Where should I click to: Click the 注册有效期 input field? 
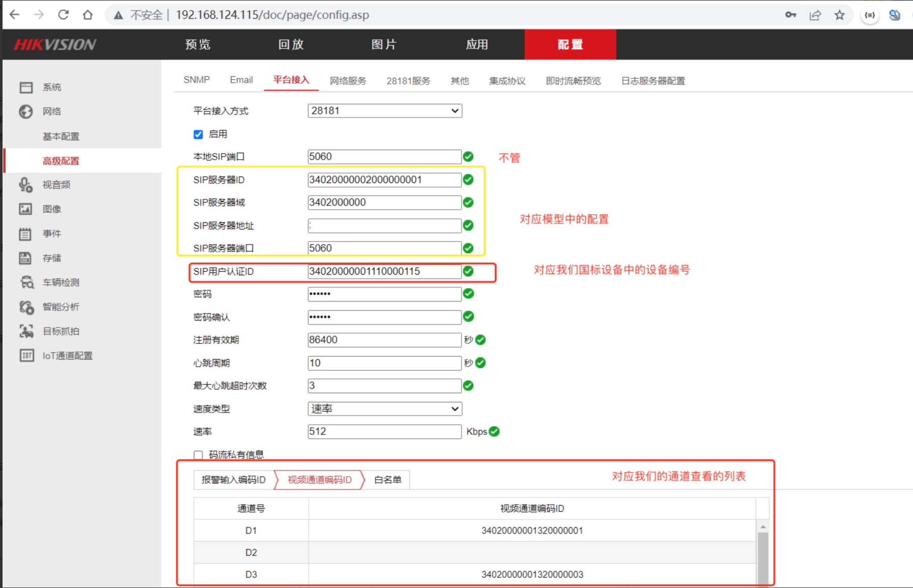(x=385, y=340)
